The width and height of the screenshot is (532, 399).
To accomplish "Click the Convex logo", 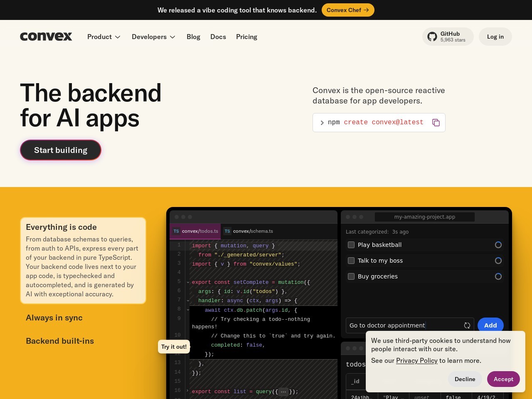I will [x=46, y=37].
